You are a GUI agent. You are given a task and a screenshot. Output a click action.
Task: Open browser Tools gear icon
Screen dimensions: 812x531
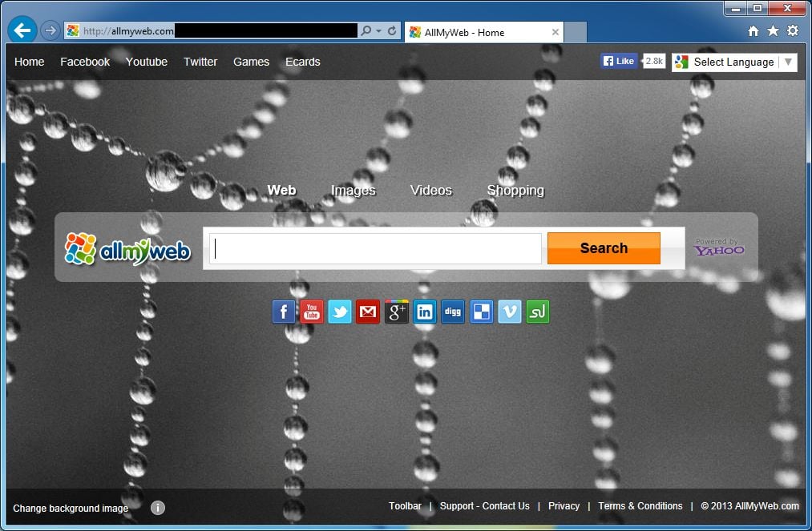(793, 31)
